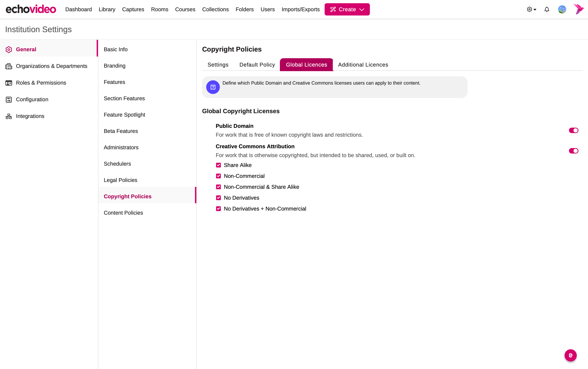Select the General gear icon

(9, 50)
